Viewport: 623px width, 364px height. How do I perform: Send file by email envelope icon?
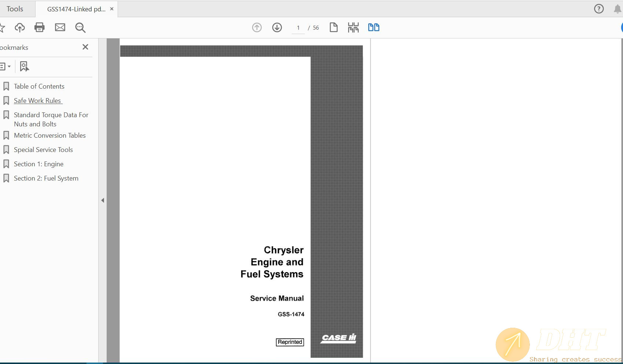60,27
